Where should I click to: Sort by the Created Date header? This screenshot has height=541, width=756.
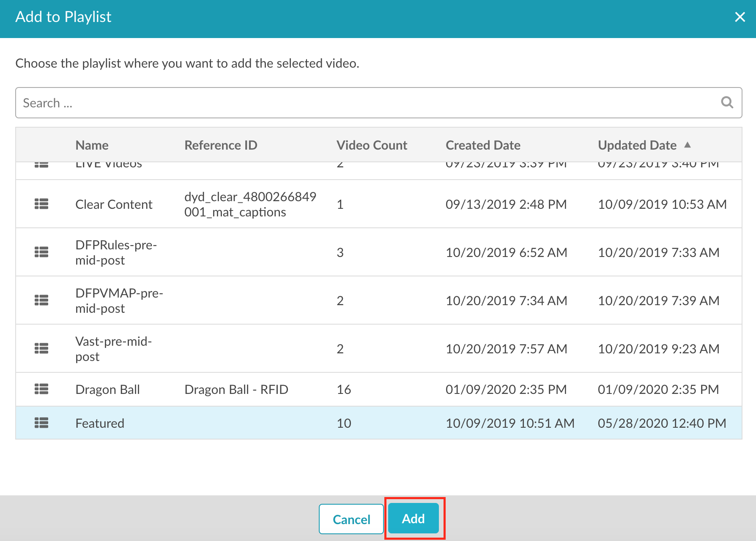tap(483, 145)
